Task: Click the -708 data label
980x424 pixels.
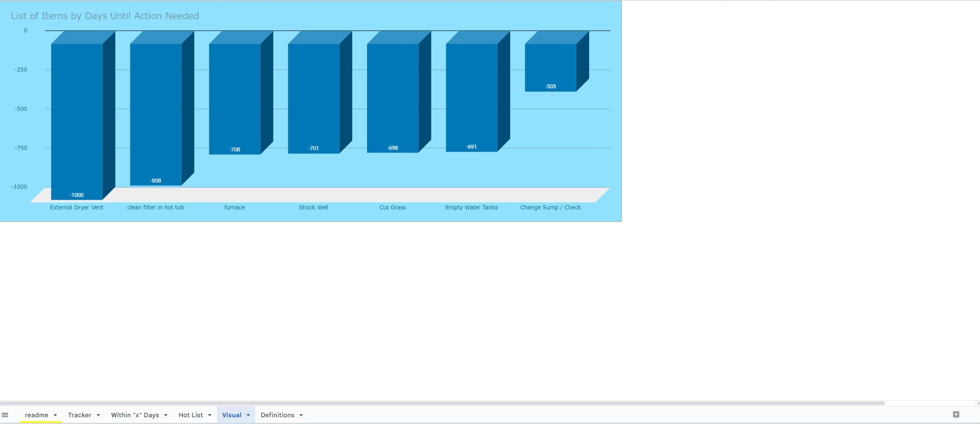Action: [x=235, y=150]
